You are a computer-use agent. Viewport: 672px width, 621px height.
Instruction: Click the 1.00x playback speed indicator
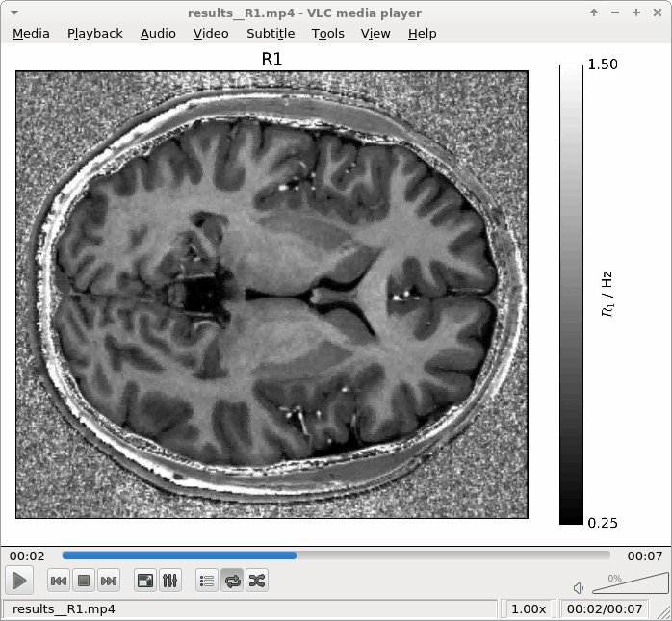528,609
